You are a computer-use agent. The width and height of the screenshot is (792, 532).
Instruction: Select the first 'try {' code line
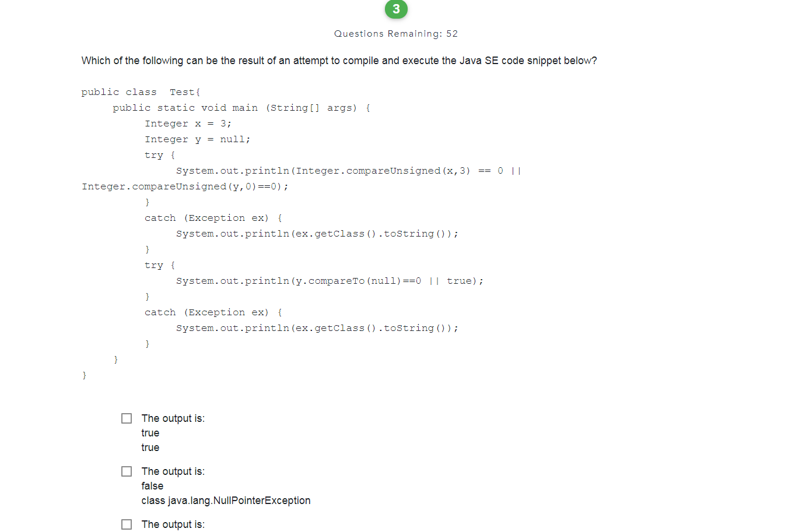(159, 154)
